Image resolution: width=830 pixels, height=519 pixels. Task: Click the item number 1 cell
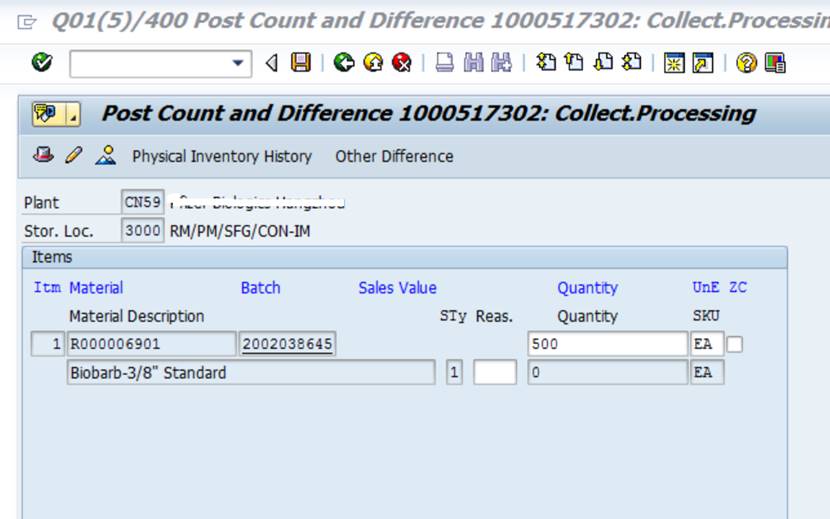click(48, 344)
